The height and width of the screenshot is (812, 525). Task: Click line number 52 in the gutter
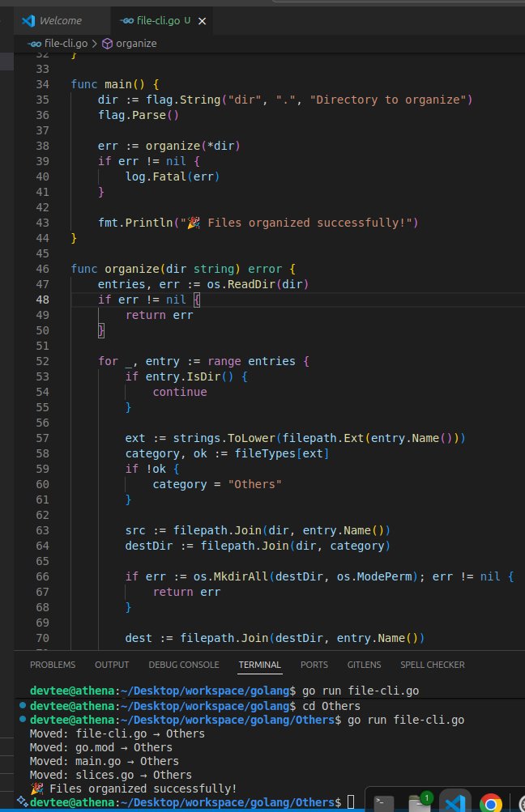coord(42,361)
